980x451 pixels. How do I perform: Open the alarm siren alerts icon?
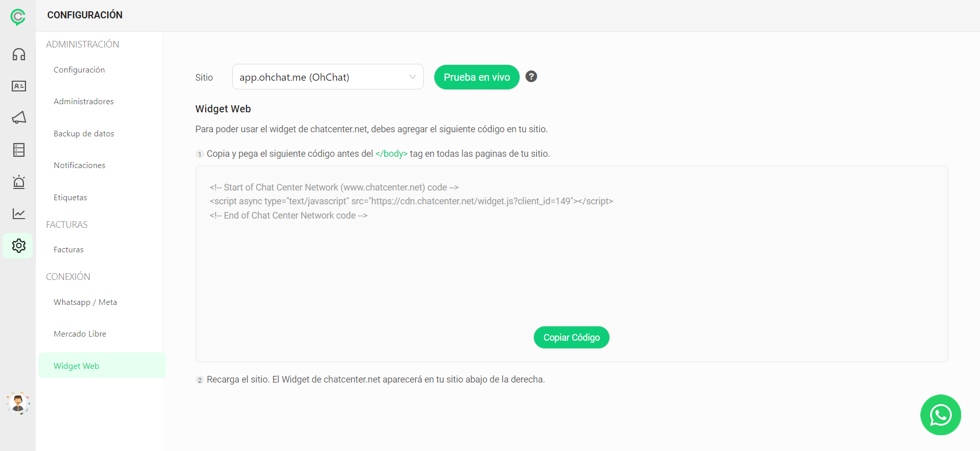click(19, 182)
